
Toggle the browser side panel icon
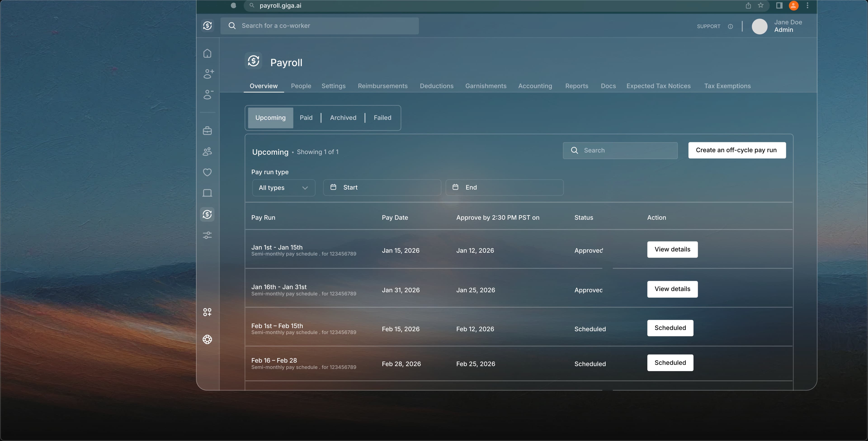(x=779, y=5)
